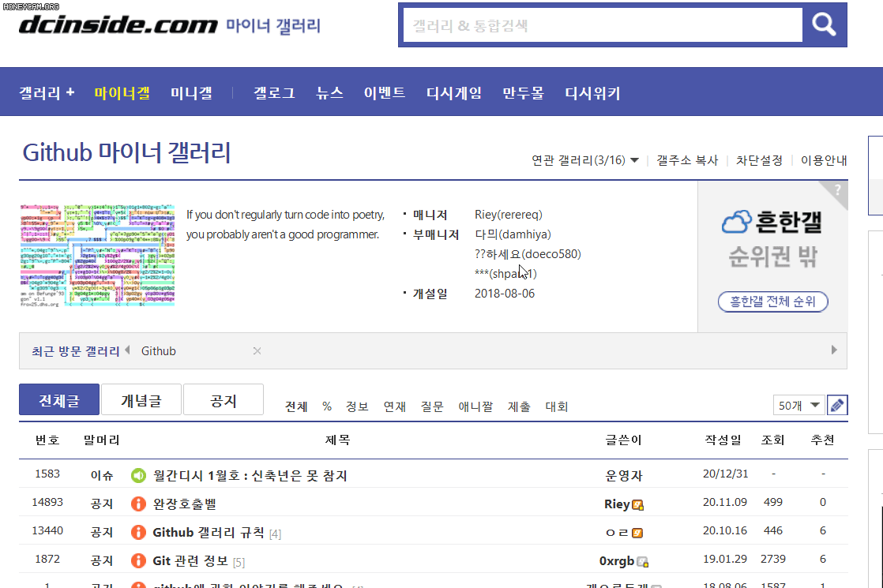Open the 갤로그 navigation item
This screenshot has height=588, width=883.
(x=274, y=93)
